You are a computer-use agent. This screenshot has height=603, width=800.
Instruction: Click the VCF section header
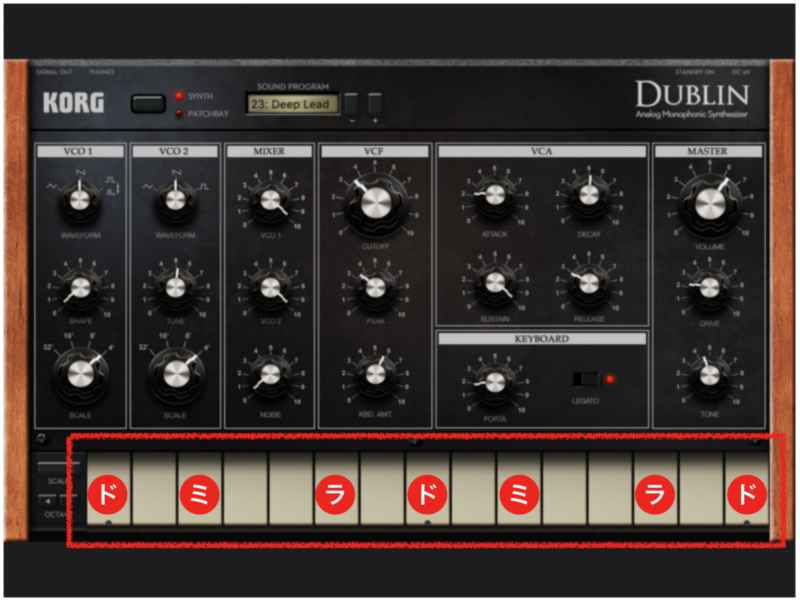[x=375, y=151]
